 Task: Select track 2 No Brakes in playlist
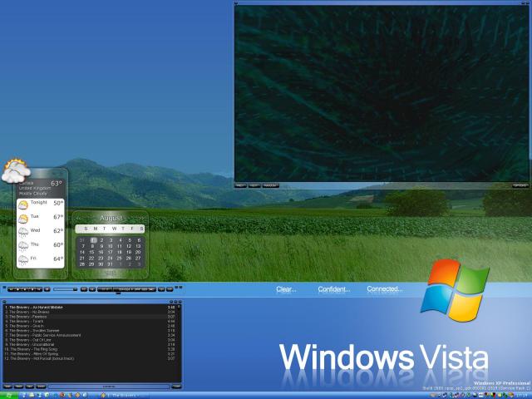pos(90,312)
